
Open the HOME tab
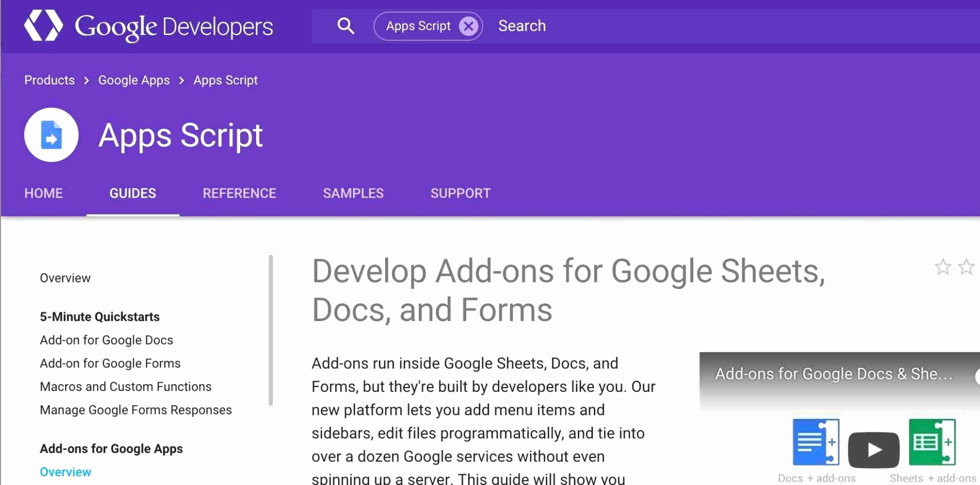point(44,193)
